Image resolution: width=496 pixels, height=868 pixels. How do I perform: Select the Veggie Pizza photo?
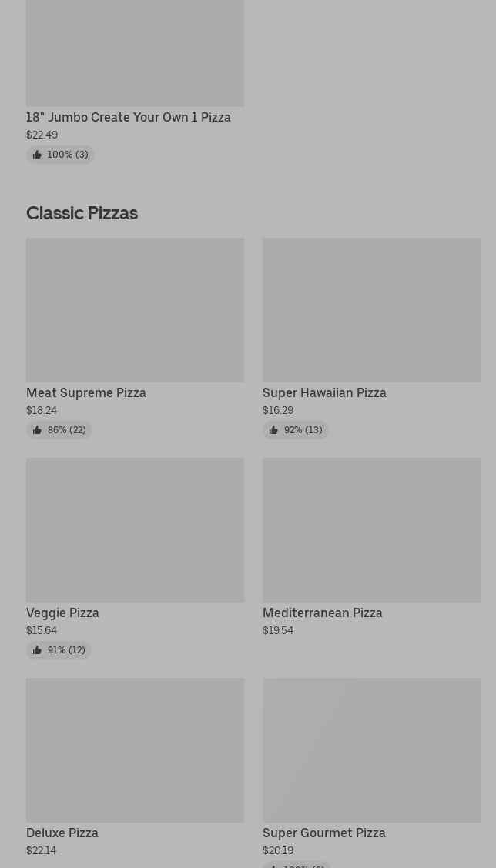coord(135,530)
